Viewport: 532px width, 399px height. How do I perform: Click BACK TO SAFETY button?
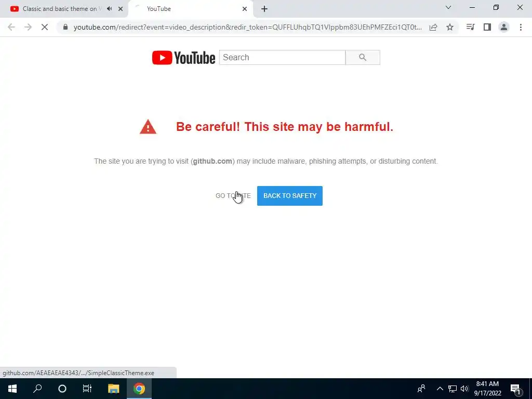(290, 196)
